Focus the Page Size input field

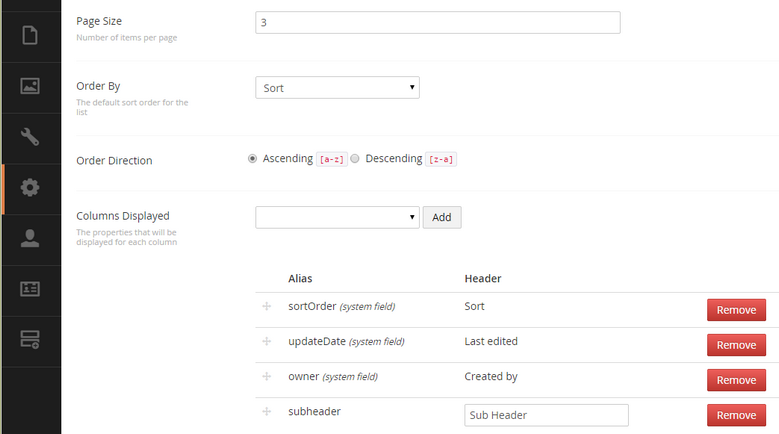point(438,22)
